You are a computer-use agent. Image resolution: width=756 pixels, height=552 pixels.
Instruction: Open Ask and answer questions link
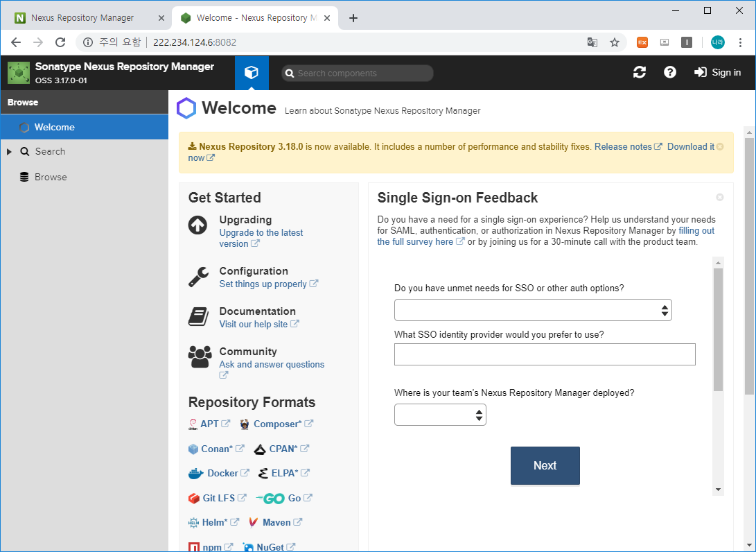click(272, 364)
